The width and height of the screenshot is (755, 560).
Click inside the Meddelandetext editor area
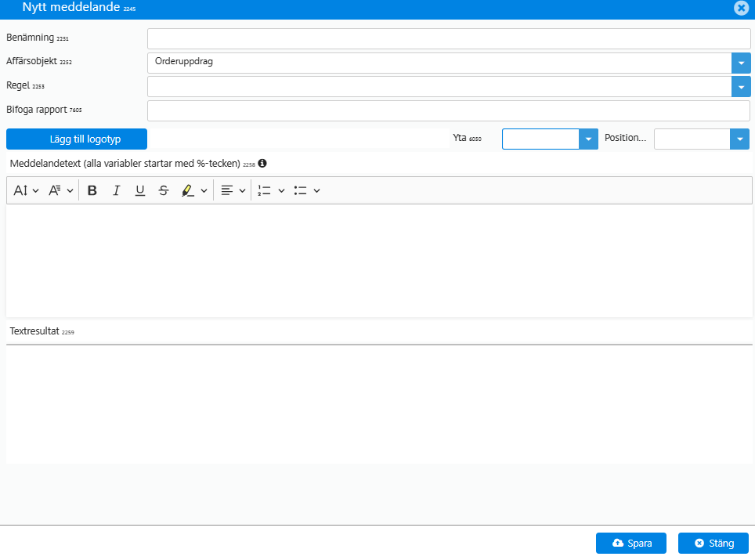click(379, 261)
